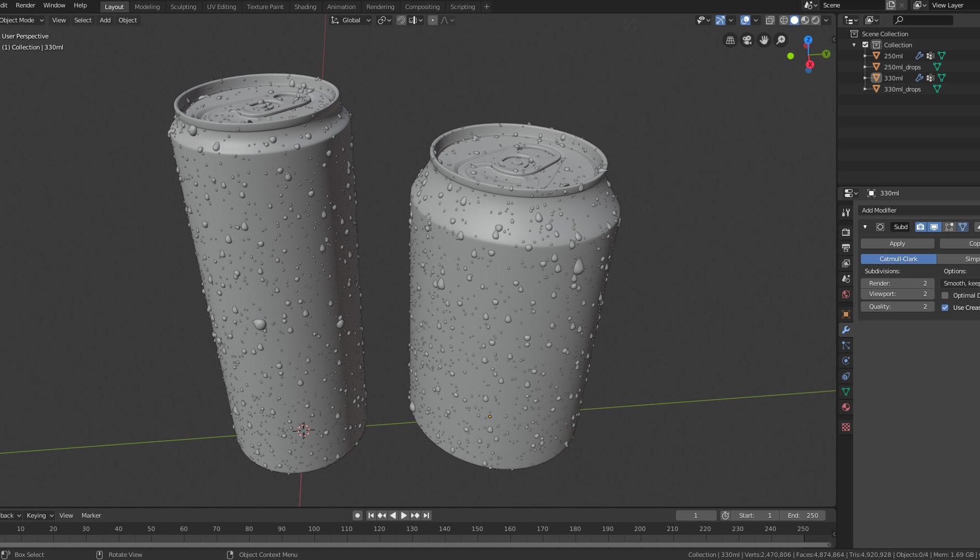
Task: Collapse the Subdivision modifier panel
Action: point(865,227)
